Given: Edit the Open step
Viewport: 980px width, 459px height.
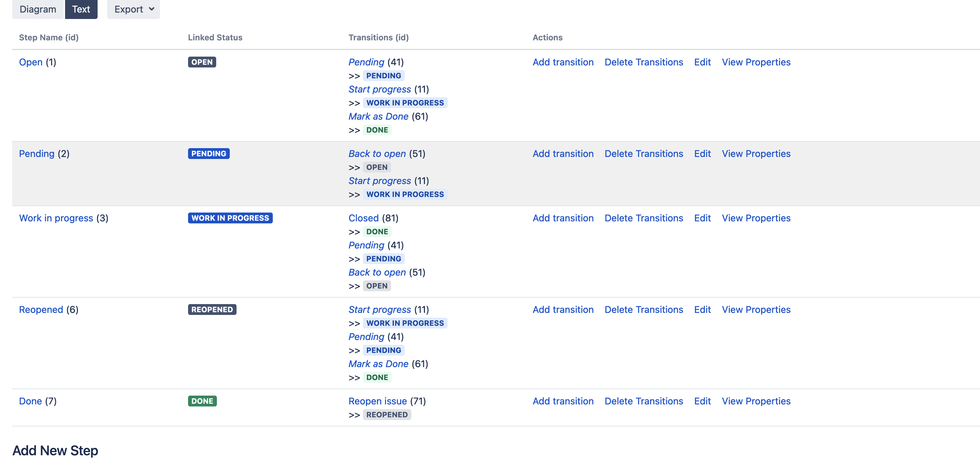Looking at the screenshot, I should click(x=702, y=62).
